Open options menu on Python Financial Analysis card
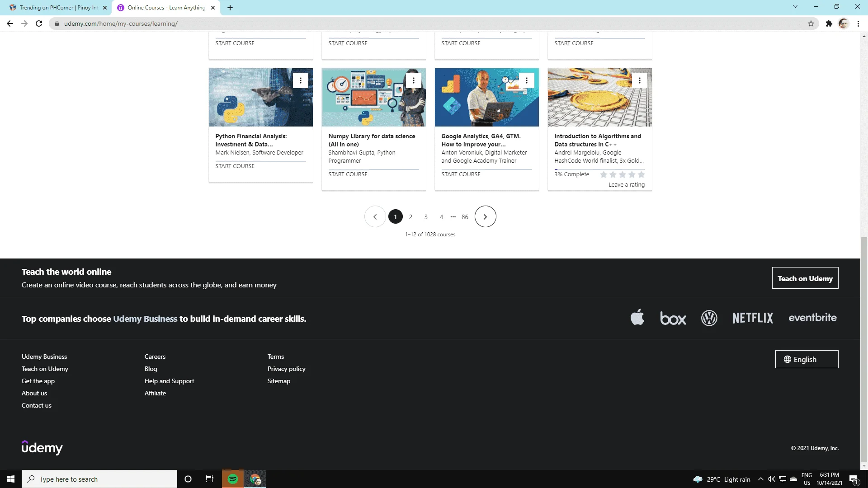 pos(301,80)
